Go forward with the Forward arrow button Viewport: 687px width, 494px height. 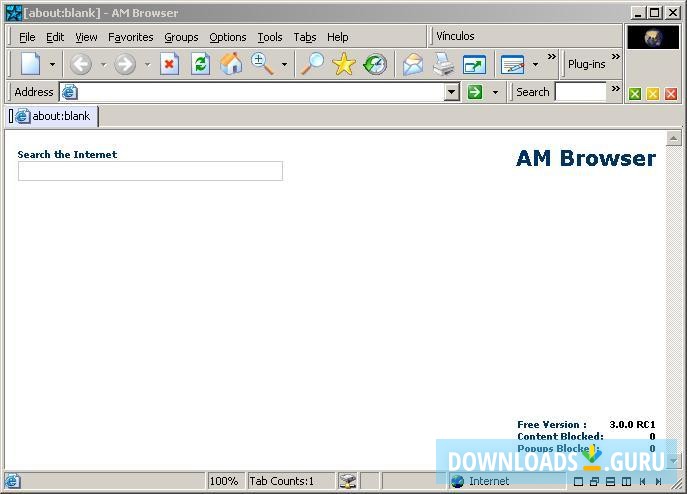point(125,64)
